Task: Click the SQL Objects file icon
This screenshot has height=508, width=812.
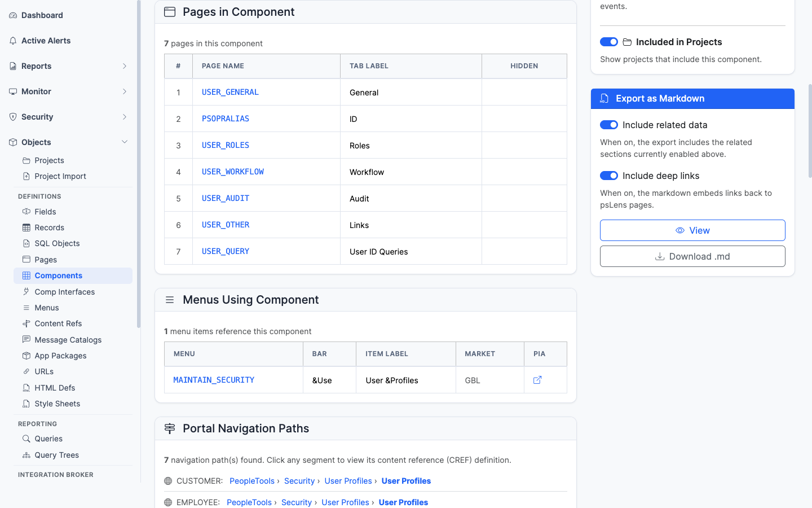Action: click(27, 243)
